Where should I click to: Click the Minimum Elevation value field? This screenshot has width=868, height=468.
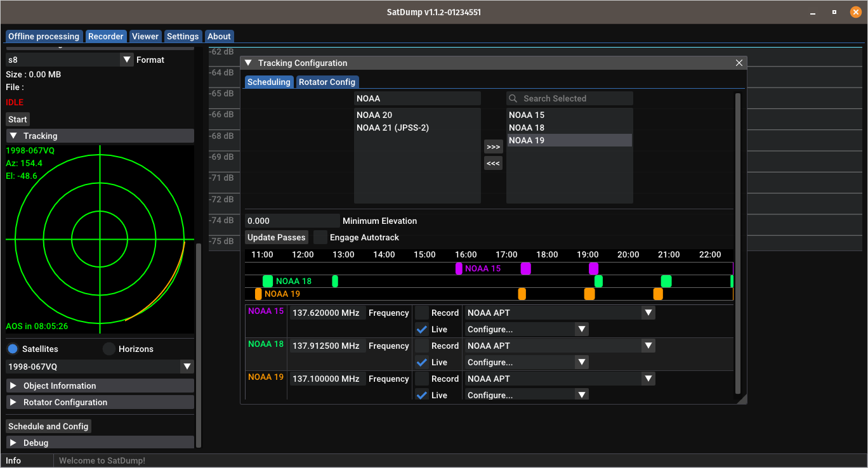coord(293,221)
